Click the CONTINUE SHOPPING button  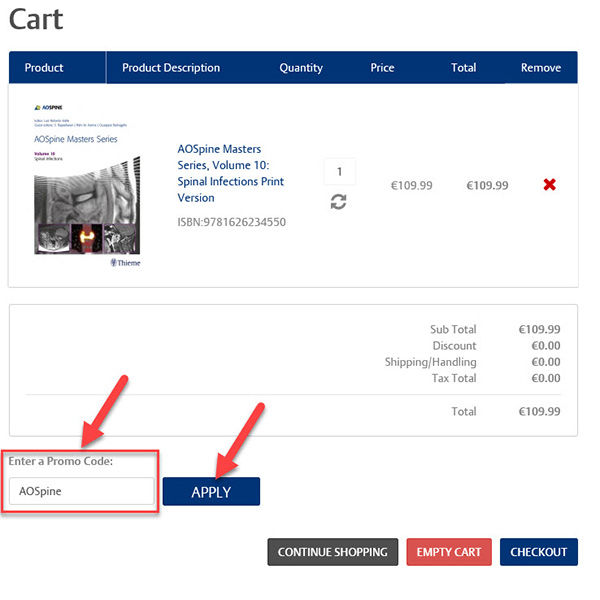coord(332,552)
